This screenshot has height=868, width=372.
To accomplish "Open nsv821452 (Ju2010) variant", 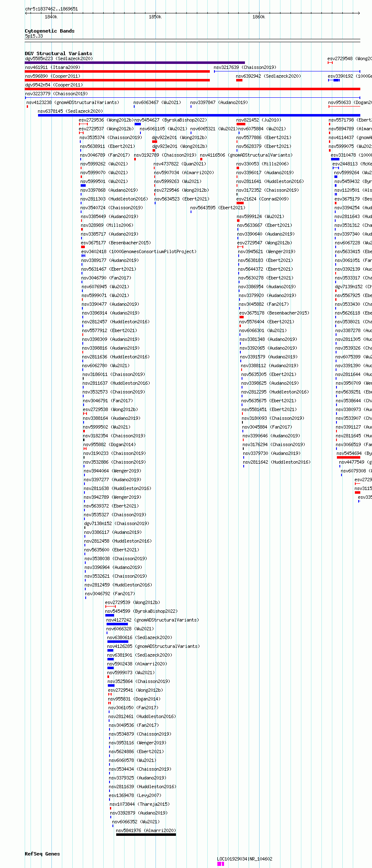I will click(x=259, y=120).
